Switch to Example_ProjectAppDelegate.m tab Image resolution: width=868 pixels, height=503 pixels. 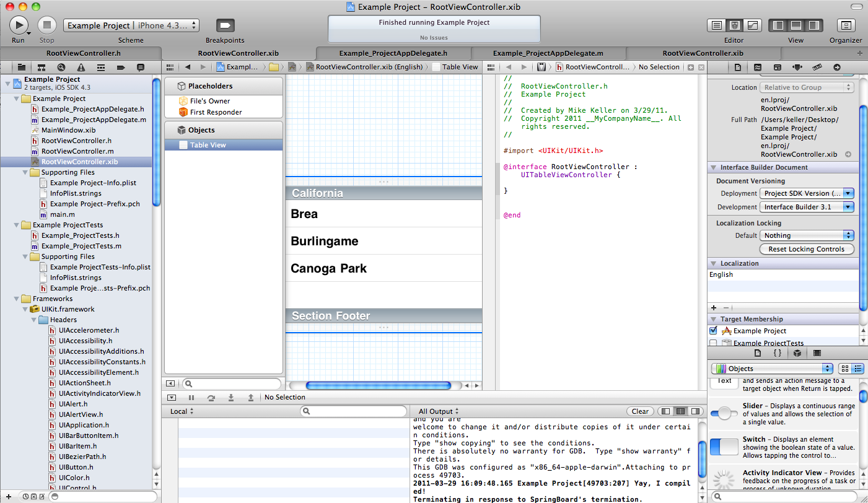click(548, 53)
